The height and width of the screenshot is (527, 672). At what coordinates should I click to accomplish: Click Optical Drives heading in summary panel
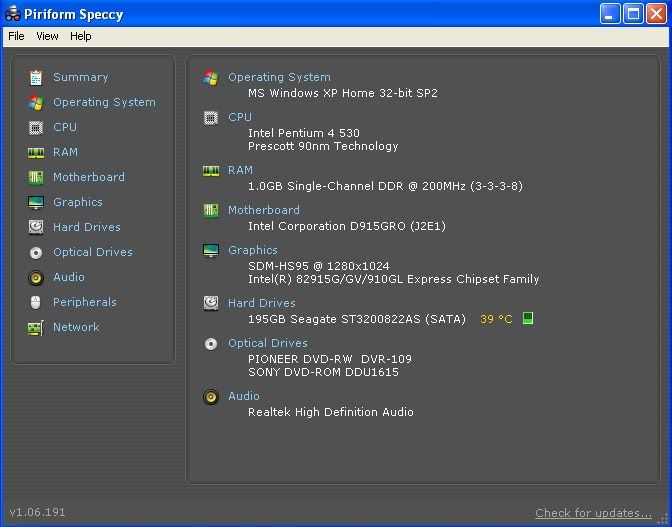(x=267, y=344)
